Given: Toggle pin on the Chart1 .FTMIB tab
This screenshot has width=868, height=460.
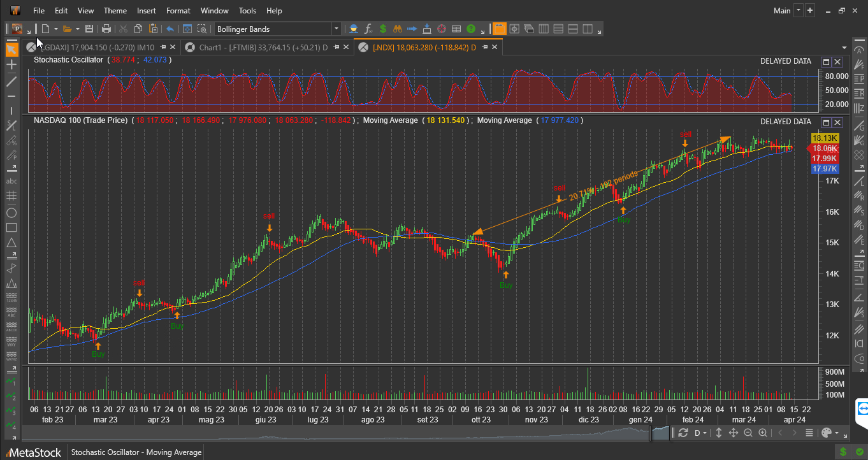Looking at the screenshot, I should (336, 47).
